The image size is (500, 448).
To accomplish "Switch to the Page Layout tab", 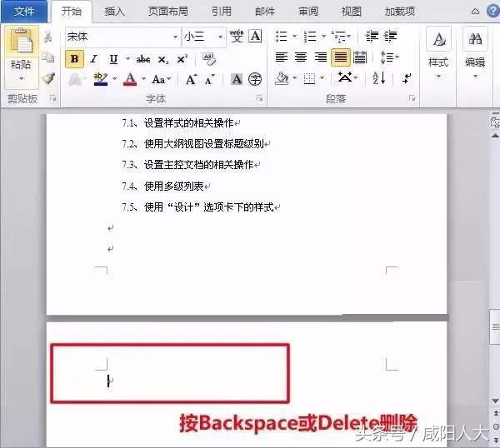I will coord(168,12).
